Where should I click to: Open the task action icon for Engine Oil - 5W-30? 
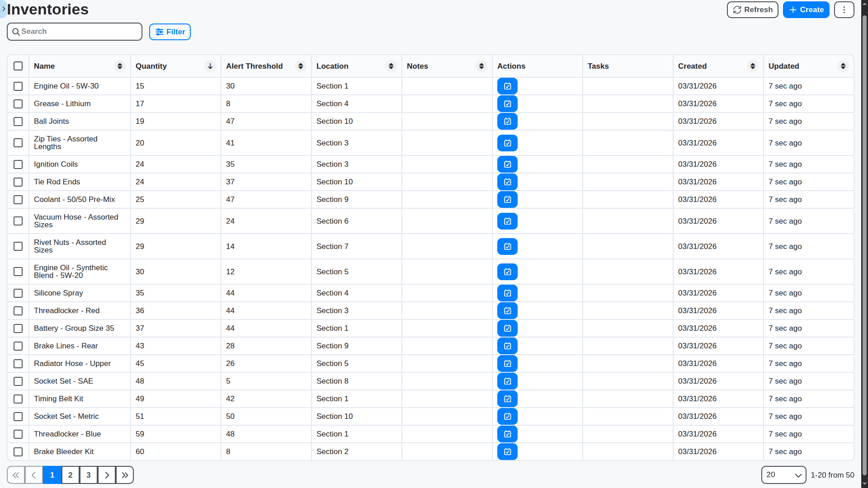pyautogui.click(x=507, y=86)
